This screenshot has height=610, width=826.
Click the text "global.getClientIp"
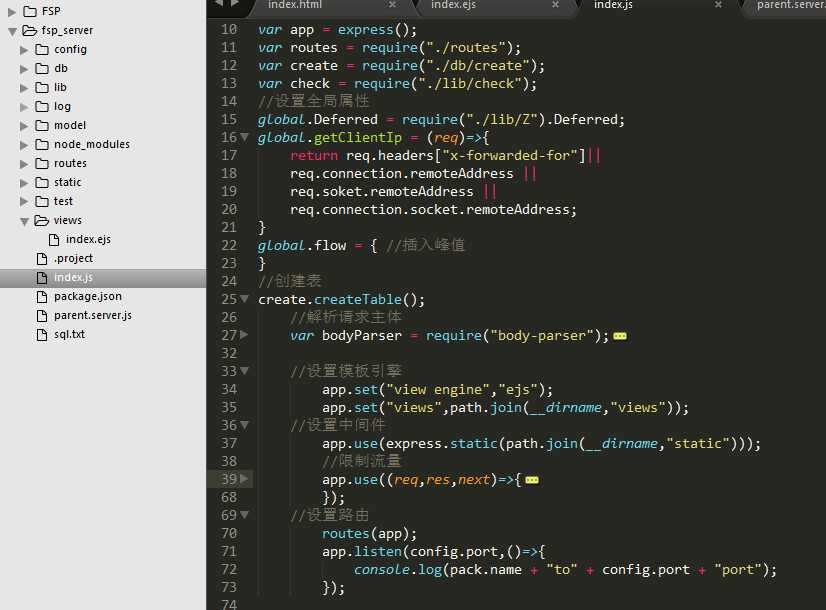pos(330,138)
